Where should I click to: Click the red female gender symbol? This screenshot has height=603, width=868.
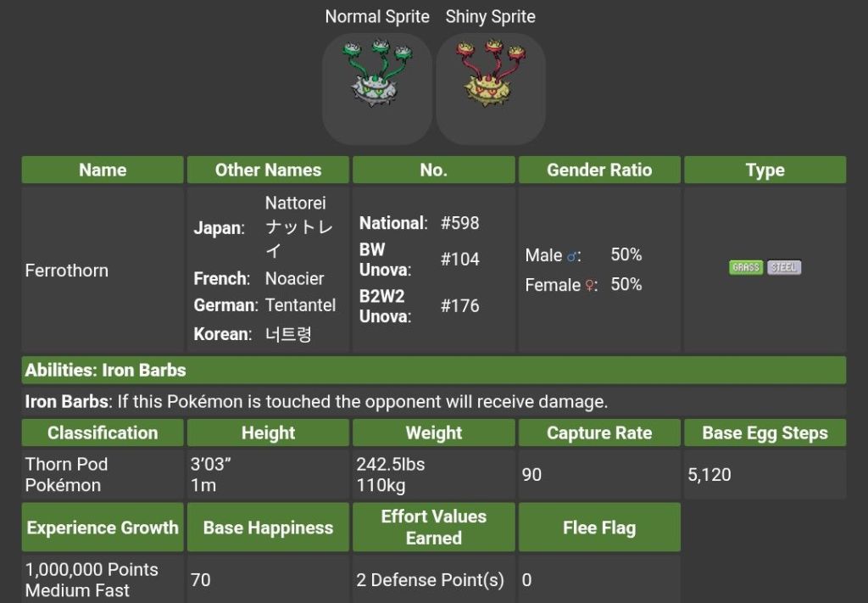(x=590, y=286)
